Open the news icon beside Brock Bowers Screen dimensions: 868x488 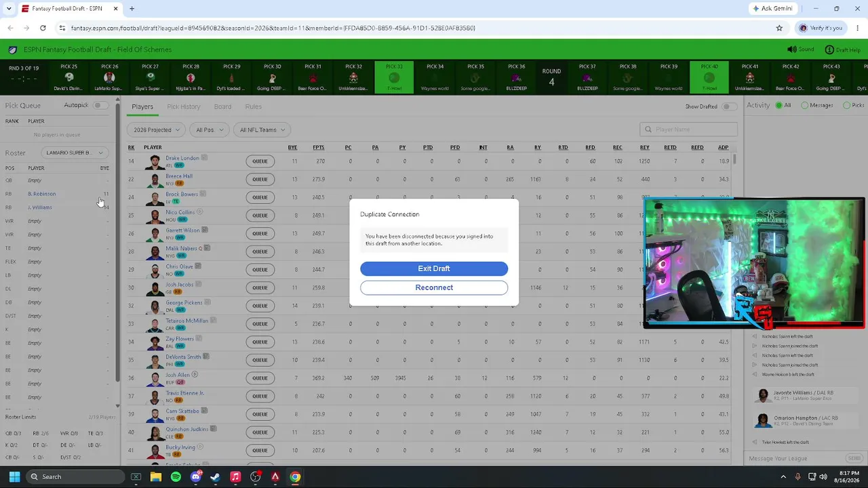203,194
